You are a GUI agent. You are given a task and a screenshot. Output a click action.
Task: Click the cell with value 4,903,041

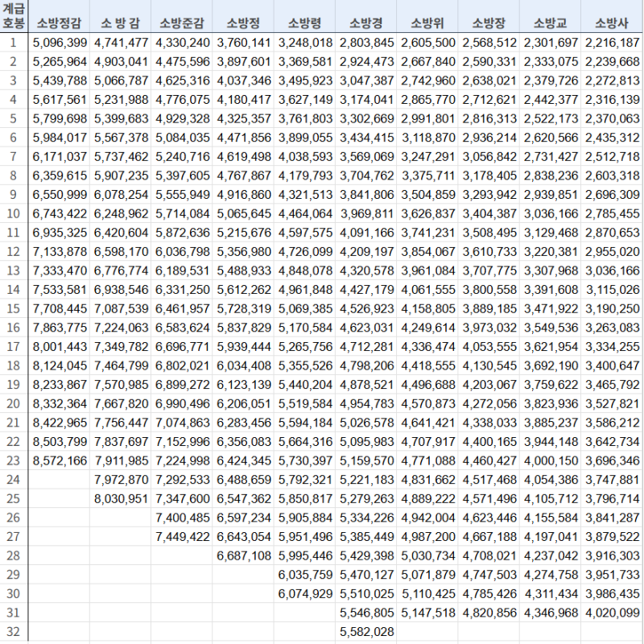pyautogui.click(x=120, y=62)
